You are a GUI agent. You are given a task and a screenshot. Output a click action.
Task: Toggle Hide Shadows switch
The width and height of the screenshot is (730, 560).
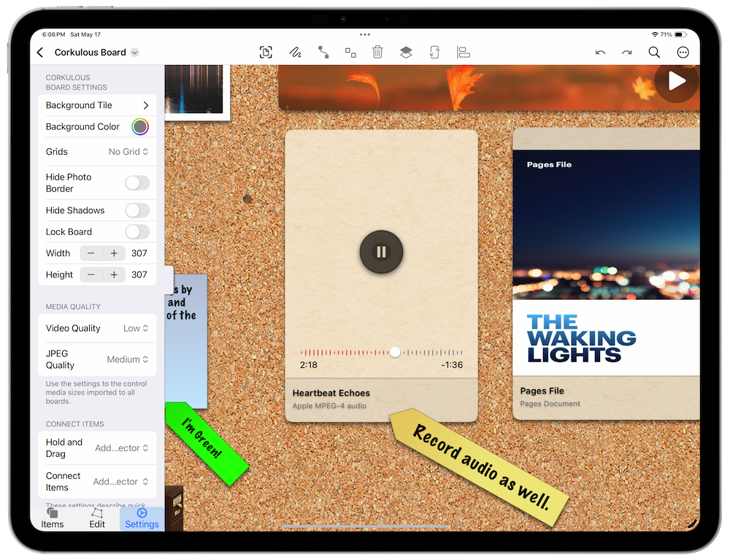pos(137,210)
